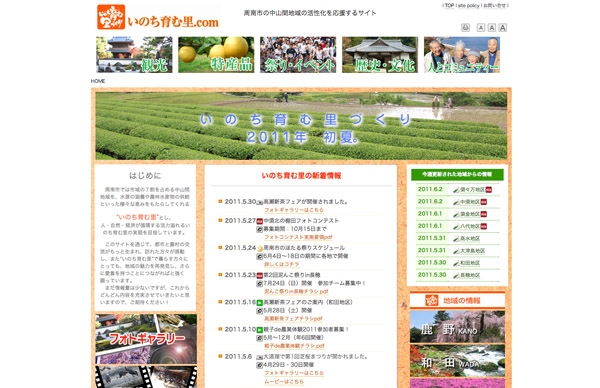The width and height of the screenshot is (600, 388).
Task: Open the フォトギャラリーはこちら link under 2011.5.30
Action: [x=294, y=210]
